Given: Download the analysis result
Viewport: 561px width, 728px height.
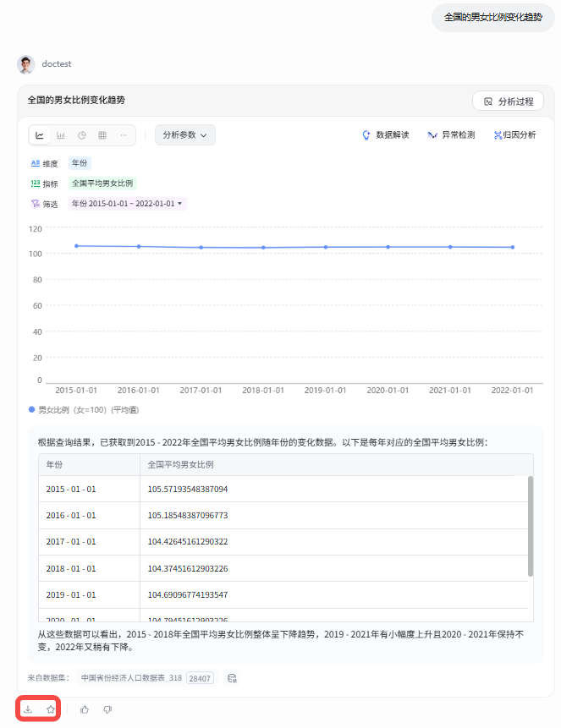Looking at the screenshot, I should pos(28,709).
